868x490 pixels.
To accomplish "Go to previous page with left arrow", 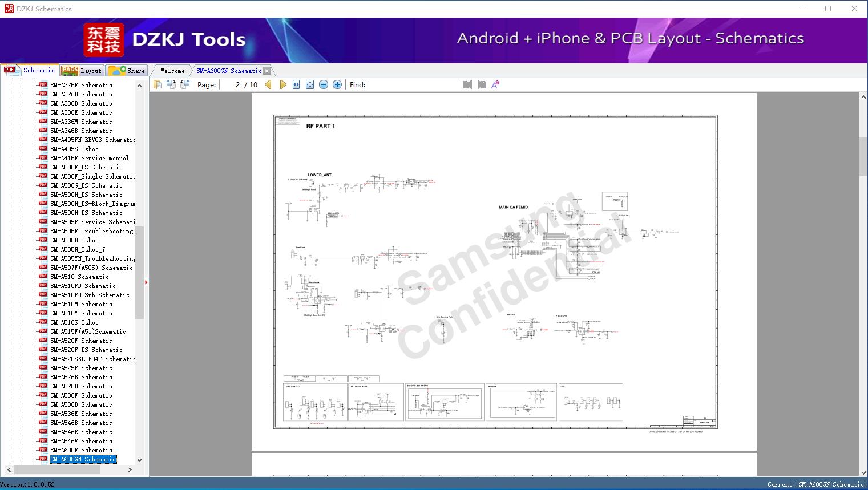I will pos(268,84).
